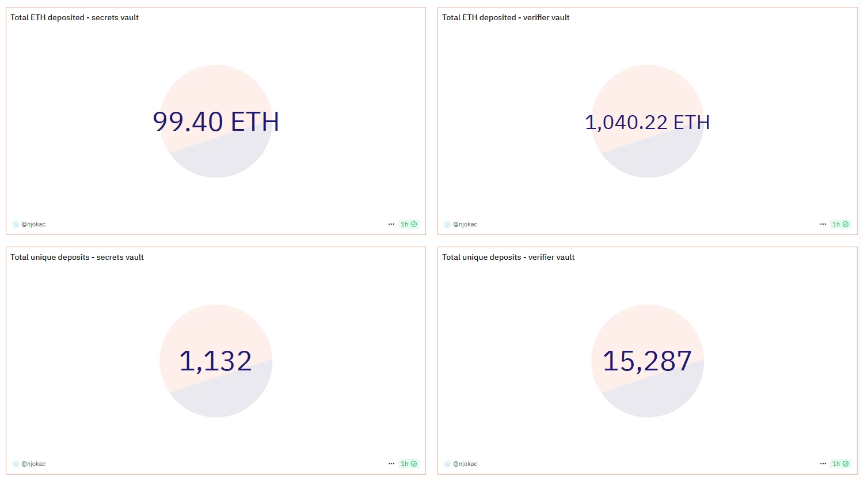The height and width of the screenshot is (481, 860).
Task: Click 1h refresh badge on verifier vault ETH panel
Action: pos(840,224)
